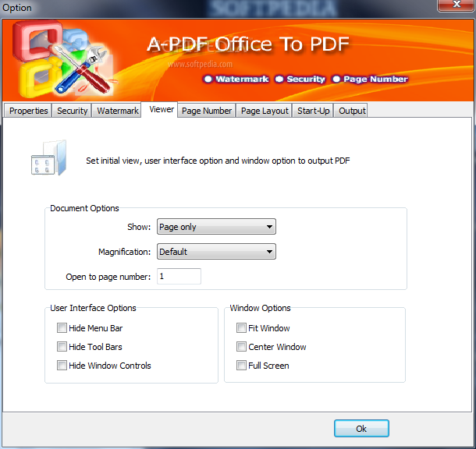The image size is (476, 449).
Task: Enable Hide Menu Bar checkbox
Action: coord(62,327)
